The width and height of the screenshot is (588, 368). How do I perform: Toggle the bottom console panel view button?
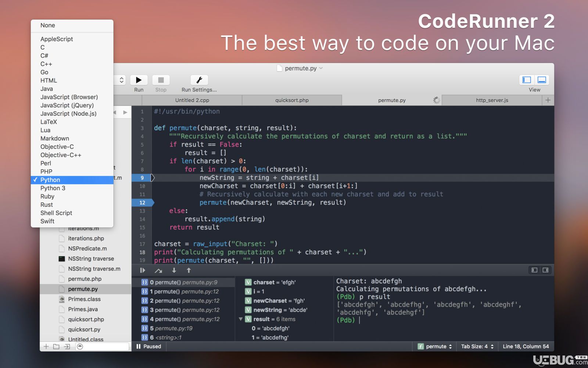pos(542,80)
